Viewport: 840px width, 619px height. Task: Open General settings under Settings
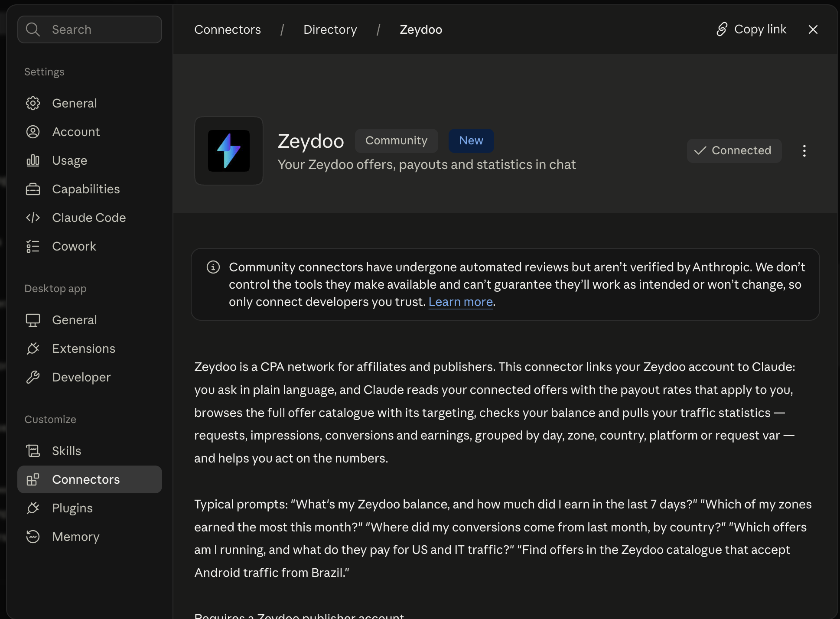coord(90,103)
